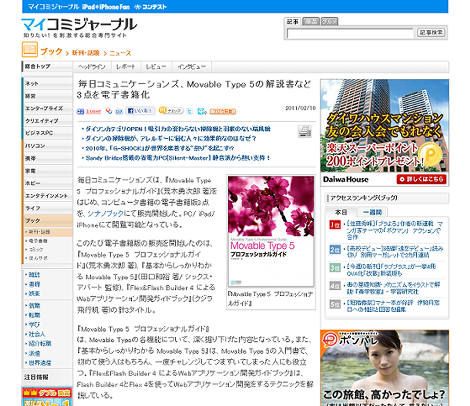Click the light blue share icon after Twitter

point(202,111)
